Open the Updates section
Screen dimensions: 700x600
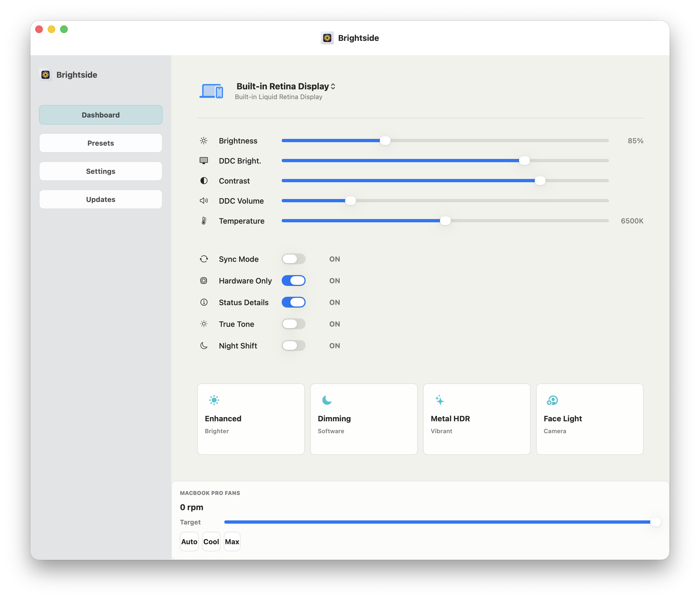pos(101,199)
